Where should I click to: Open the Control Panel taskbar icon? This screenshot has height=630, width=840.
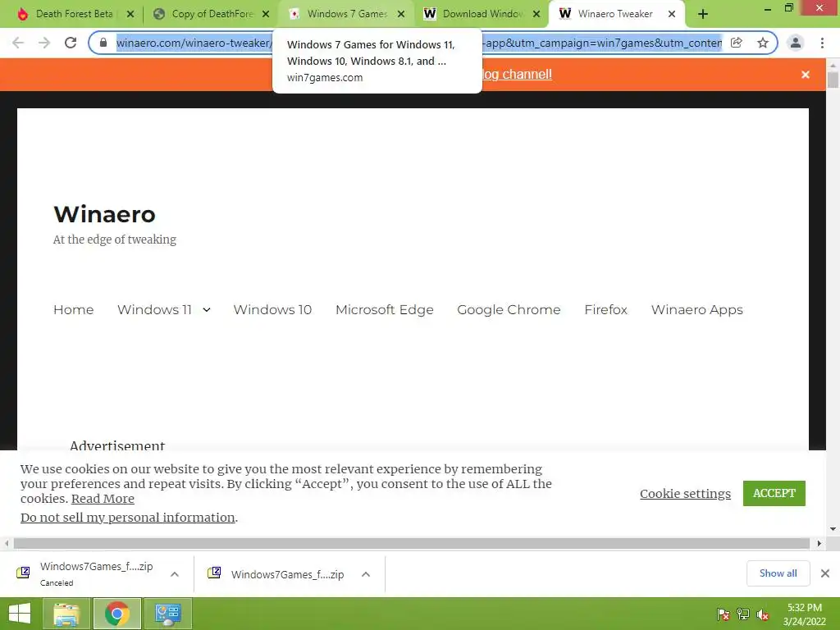point(167,614)
